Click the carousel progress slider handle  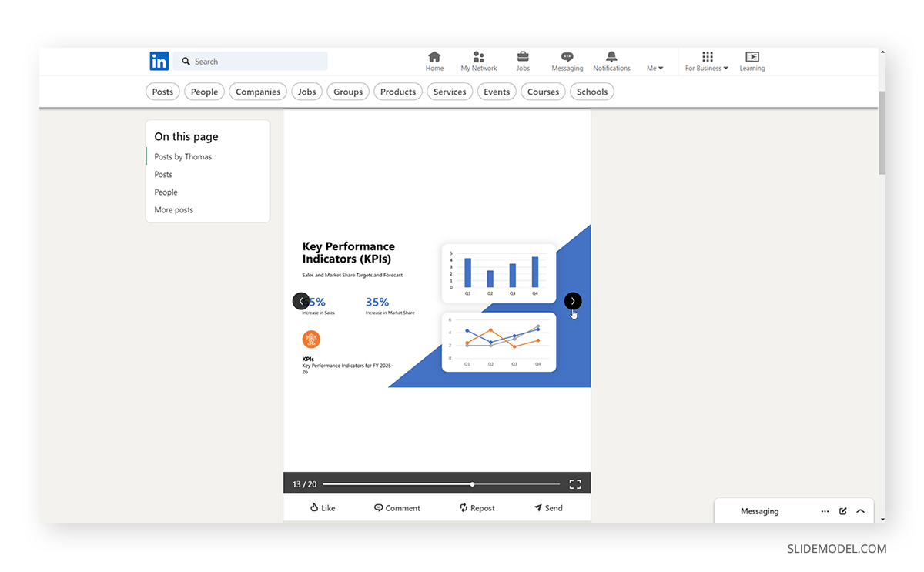(x=472, y=484)
